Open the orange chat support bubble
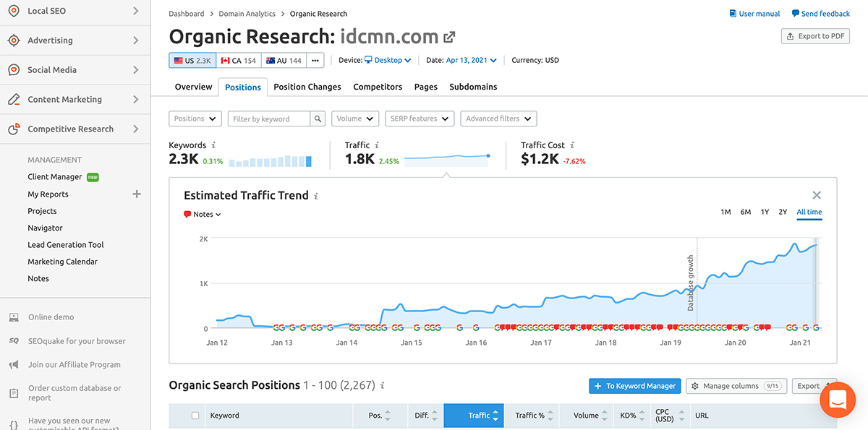The width and height of the screenshot is (868, 430). coord(838,400)
